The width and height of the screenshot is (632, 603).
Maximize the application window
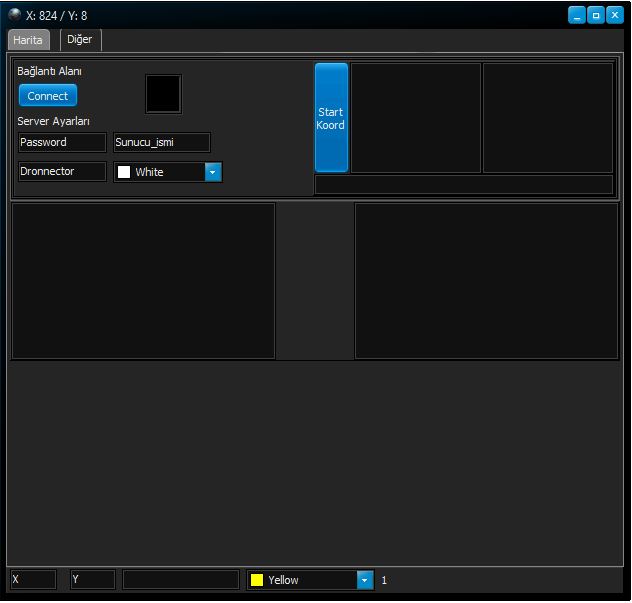coord(596,15)
